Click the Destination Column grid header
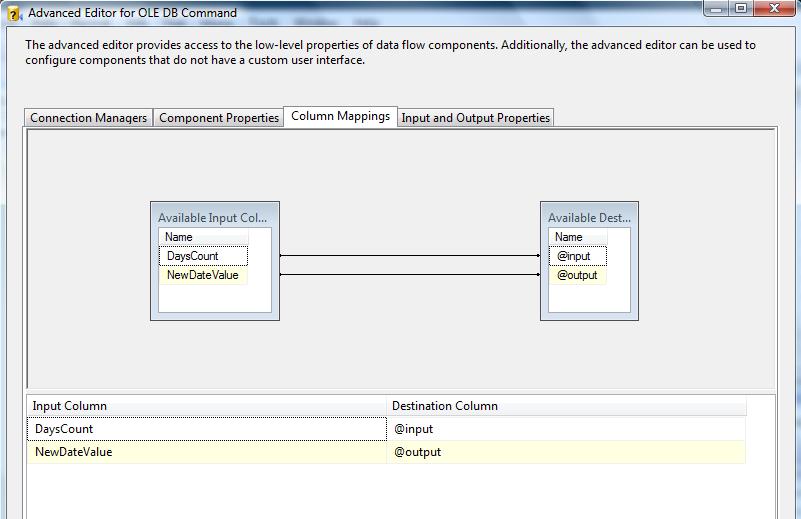 coord(565,406)
